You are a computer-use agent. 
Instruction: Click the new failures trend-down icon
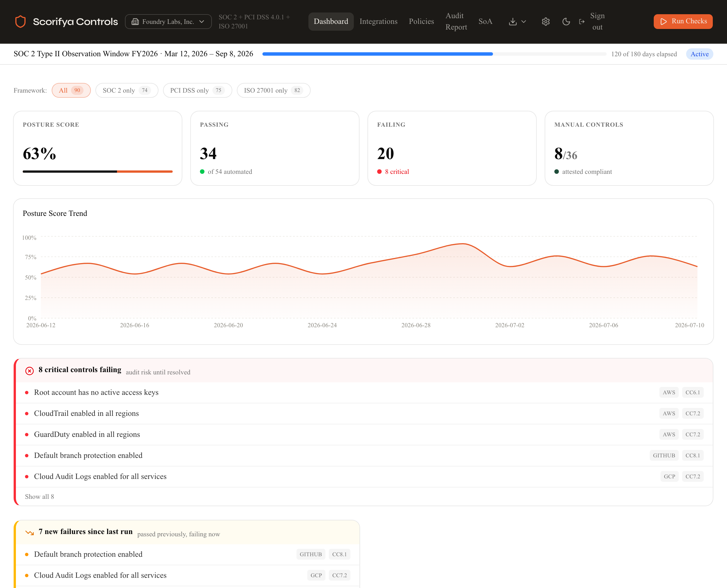click(30, 533)
